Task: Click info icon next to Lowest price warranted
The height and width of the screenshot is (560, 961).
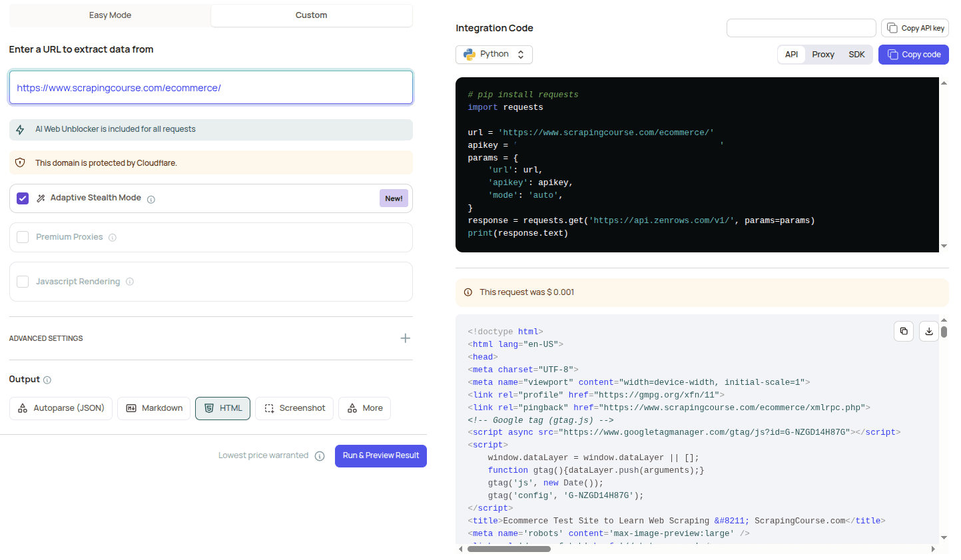Action: point(320,456)
